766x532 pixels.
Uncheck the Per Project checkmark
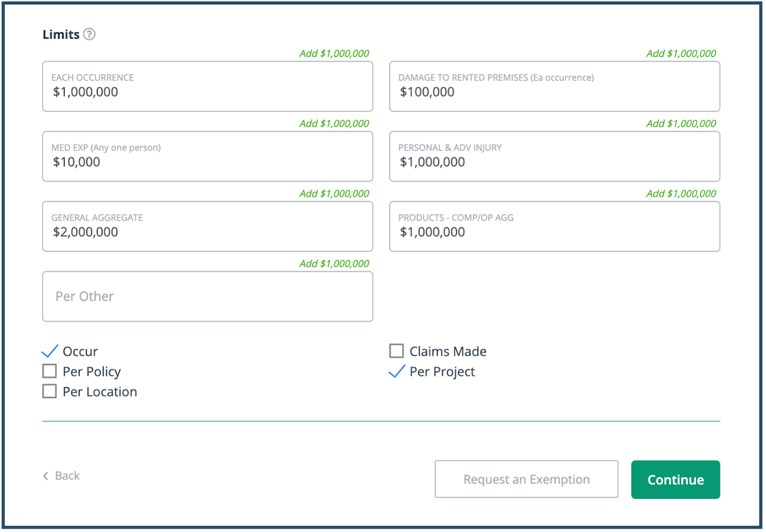[397, 372]
